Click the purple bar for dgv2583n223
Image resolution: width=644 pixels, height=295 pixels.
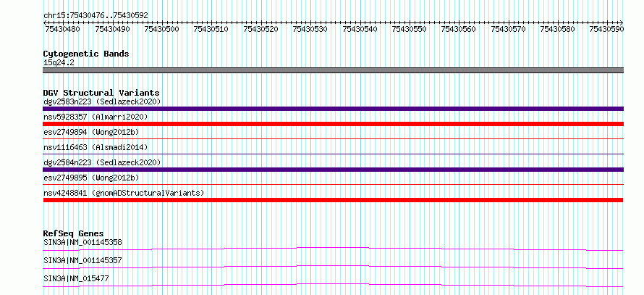coord(333,109)
